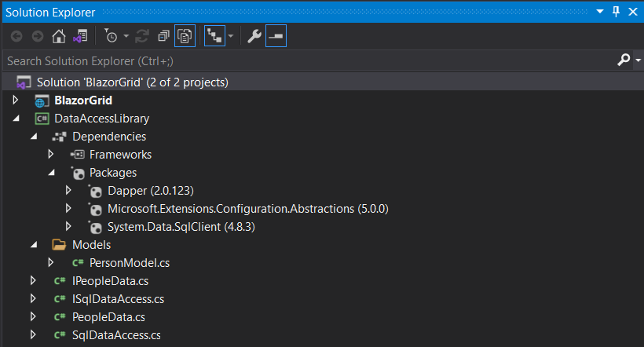
Task: Open search options dropdown arrow
Action: (638, 60)
